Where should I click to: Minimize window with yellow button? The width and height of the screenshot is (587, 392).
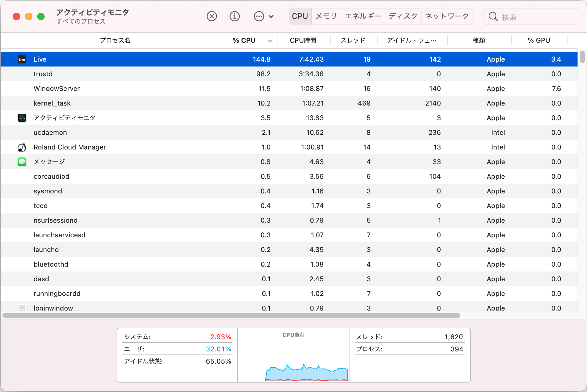click(29, 16)
